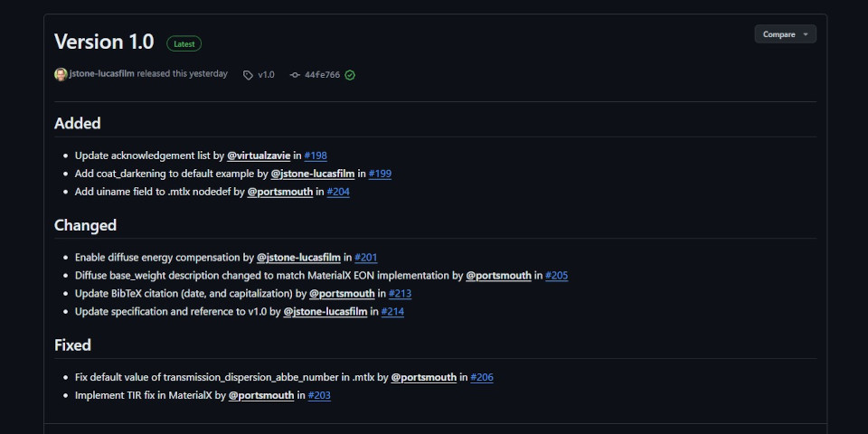This screenshot has height=434, width=868.
Task: Click the jstone-lucasfilm avatar image
Action: (61, 74)
